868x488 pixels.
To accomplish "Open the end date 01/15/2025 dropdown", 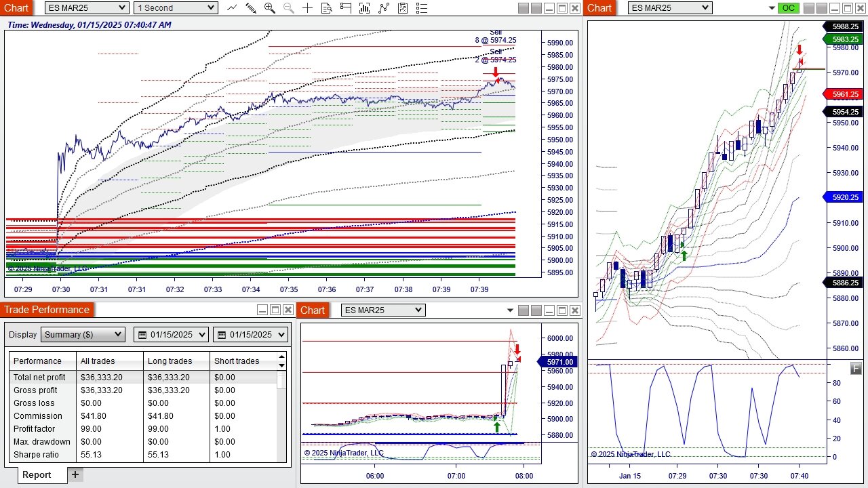I will pos(250,334).
